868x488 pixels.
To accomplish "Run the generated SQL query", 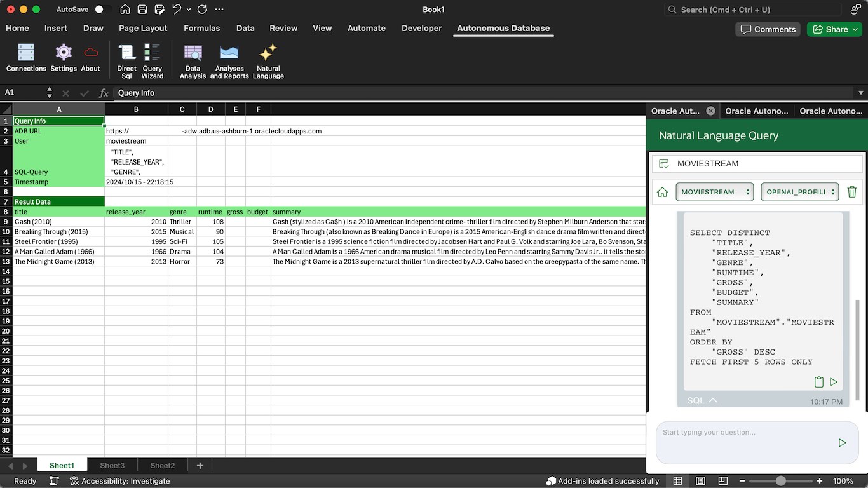I will pyautogui.click(x=834, y=382).
